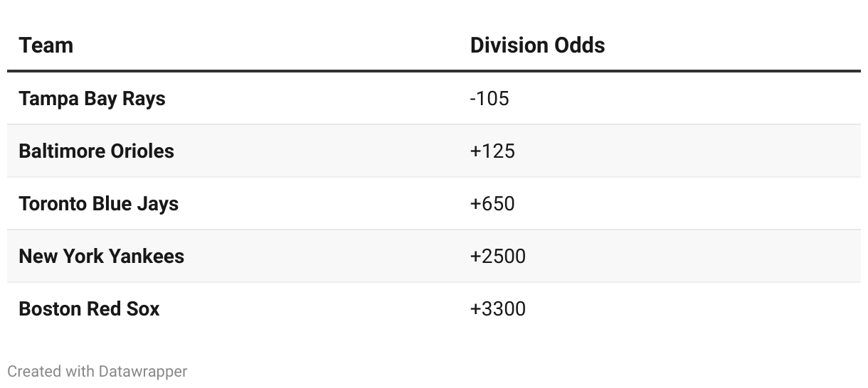Select the Toronto Blue Jays team name

coord(98,203)
